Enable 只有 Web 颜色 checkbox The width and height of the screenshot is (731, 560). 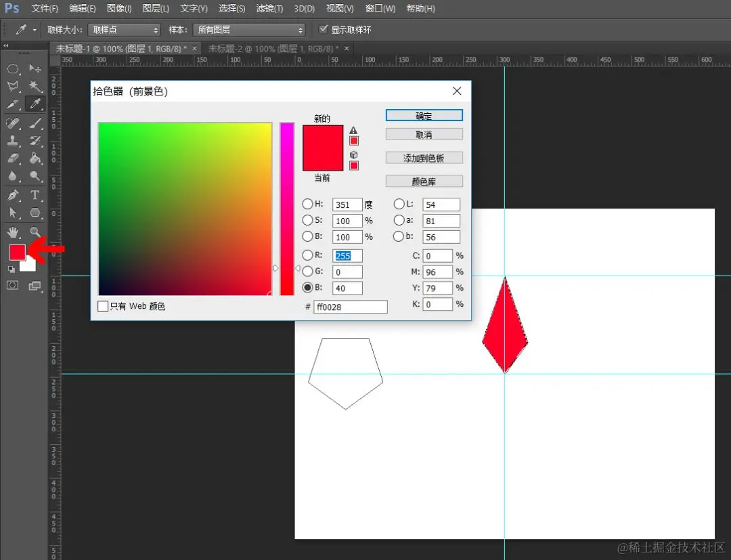pyautogui.click(x=103, y=306)
